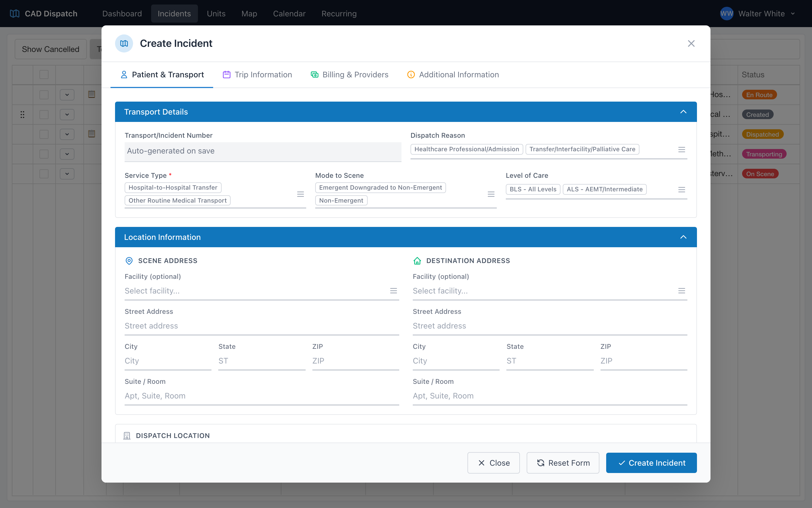Screen dimensions: 812x508
Task: Open Map in the nav bar
Action: click(249, 14)
